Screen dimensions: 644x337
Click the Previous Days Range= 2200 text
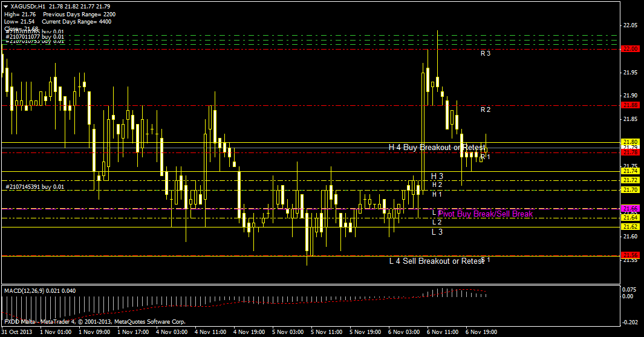tap(79, 15)
